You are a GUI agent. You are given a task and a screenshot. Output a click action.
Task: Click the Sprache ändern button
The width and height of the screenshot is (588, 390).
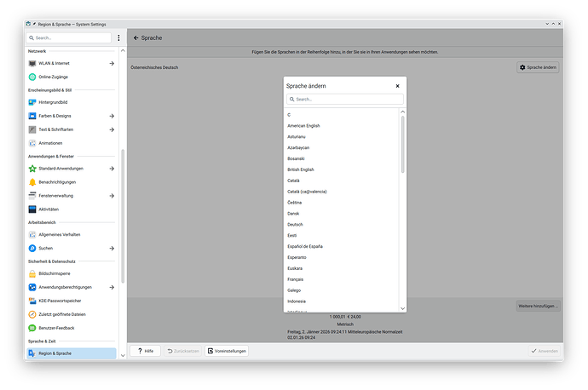[x=538, y=67]
